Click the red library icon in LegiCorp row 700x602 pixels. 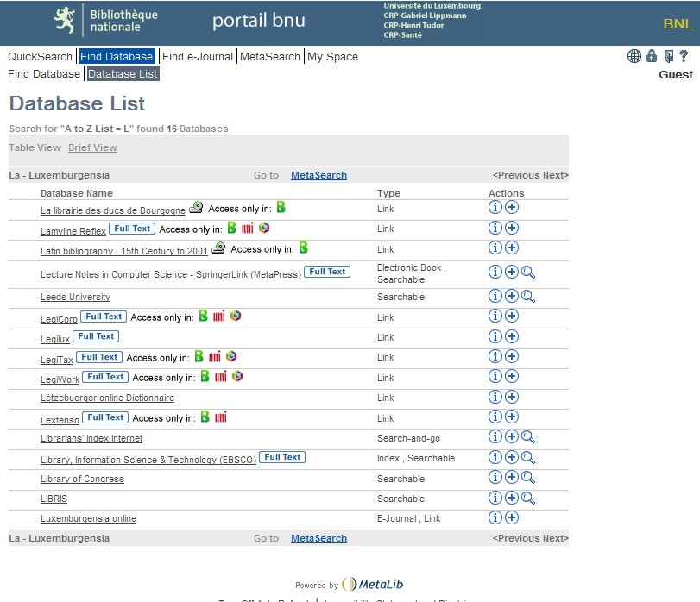click(x=218, y=317)
